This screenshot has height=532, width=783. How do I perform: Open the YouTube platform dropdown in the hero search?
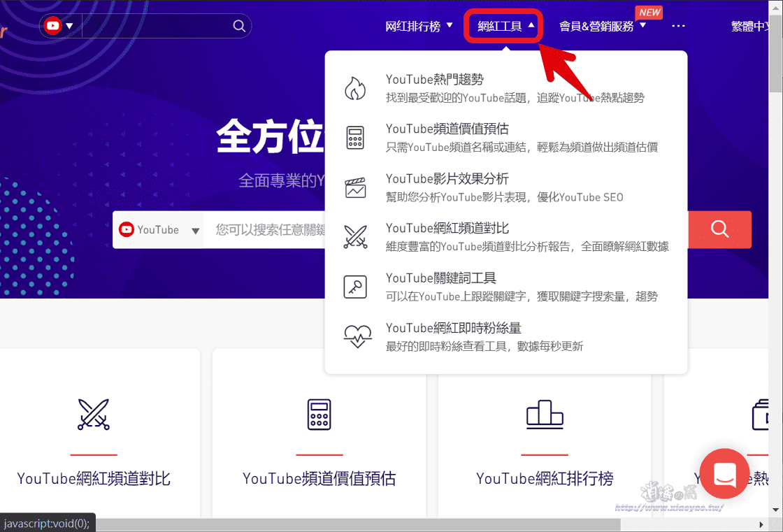[158, 230]
